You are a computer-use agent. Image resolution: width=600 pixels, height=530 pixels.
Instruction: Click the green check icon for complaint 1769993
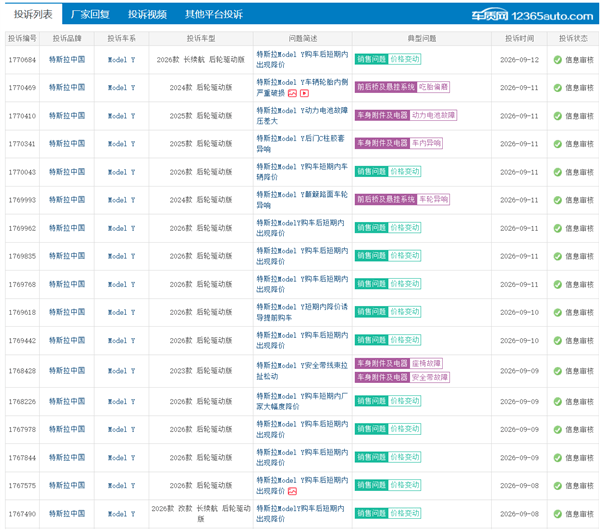click(x=558, y=200)
